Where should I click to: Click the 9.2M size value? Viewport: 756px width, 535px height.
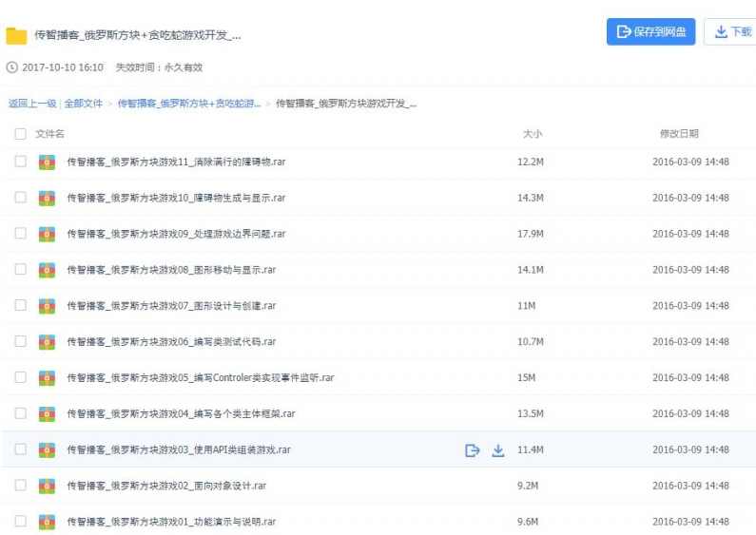coord(528,486)
